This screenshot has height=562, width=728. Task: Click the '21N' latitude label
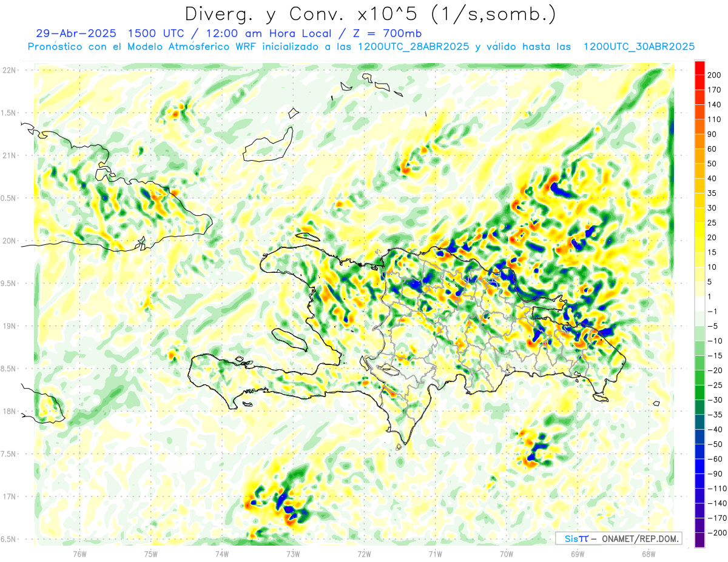9,155
